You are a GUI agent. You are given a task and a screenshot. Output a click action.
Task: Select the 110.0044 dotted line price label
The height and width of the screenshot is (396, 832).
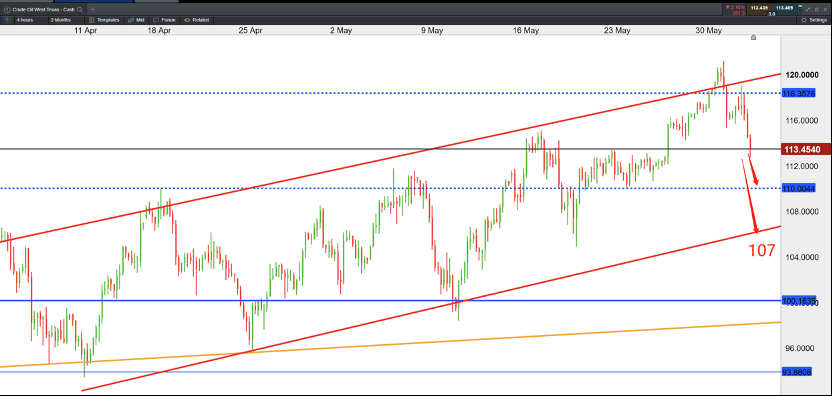(799, 188)
